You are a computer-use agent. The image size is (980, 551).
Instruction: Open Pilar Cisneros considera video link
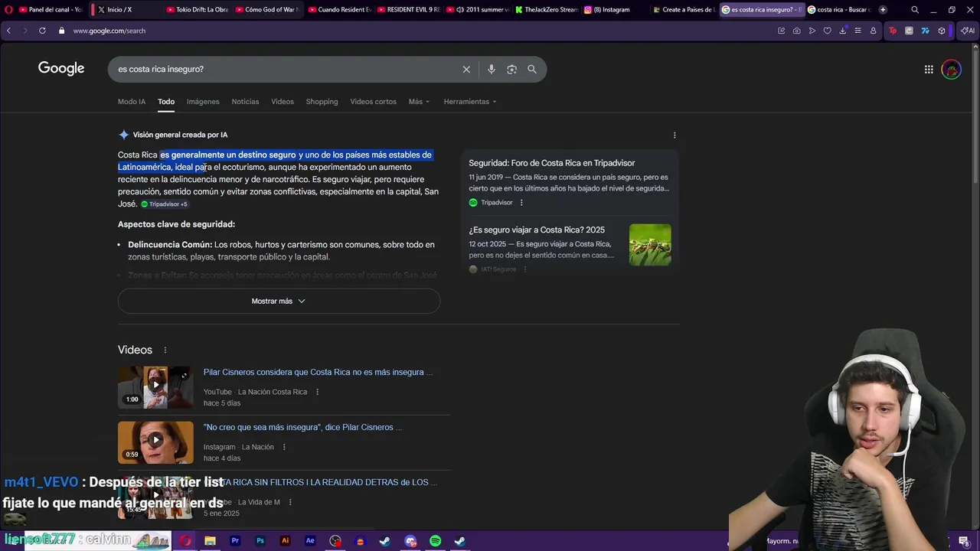tap(318, 372)
